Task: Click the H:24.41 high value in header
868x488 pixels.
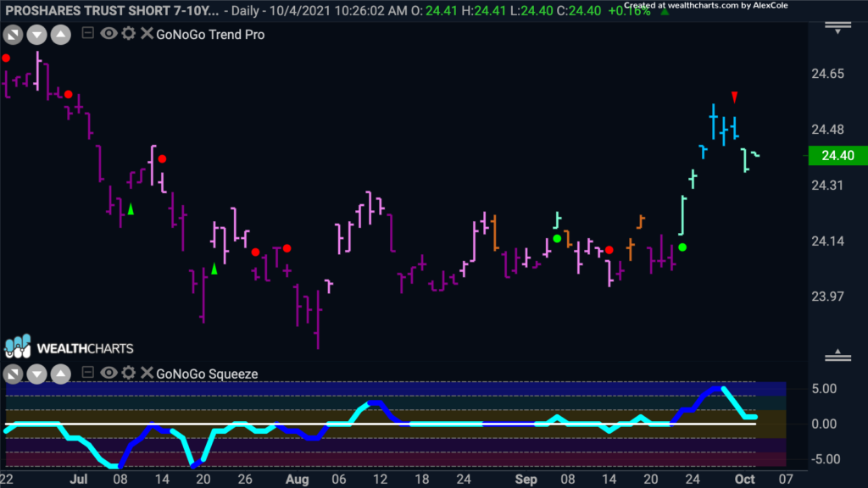Action: (483, 10)
